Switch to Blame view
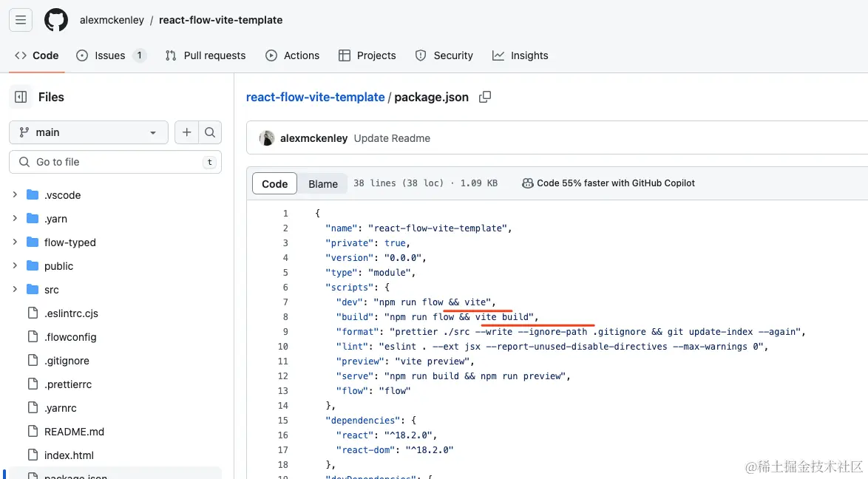The height and width of the screenshot is (479, 868). [x=323, y=184]
